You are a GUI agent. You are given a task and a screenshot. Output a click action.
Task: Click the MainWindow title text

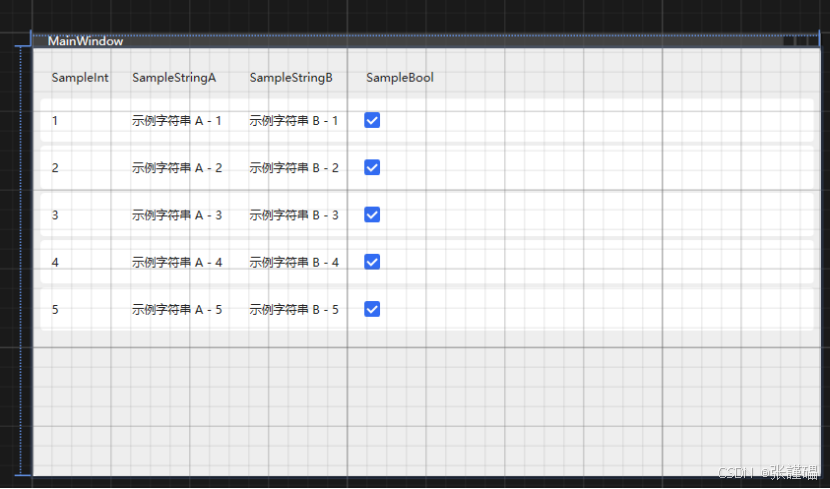pyautogui.click(x=85, y=41)
